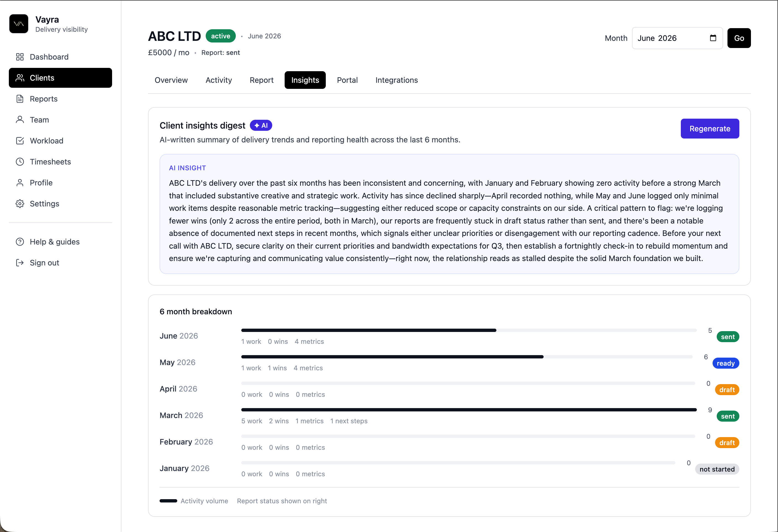The height and width of the screenshot is (532, 778).
Task: Click the £5000 / mo retainer text
Action: [169, 52]
